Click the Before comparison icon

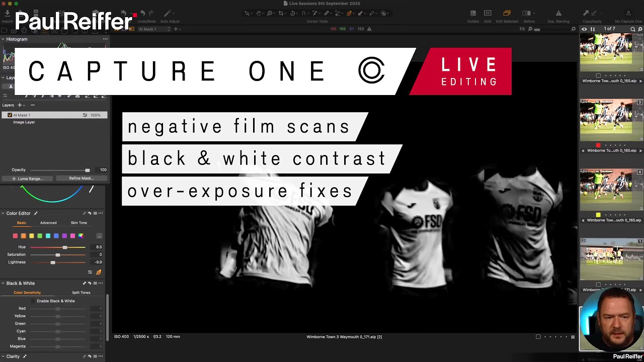526,13
